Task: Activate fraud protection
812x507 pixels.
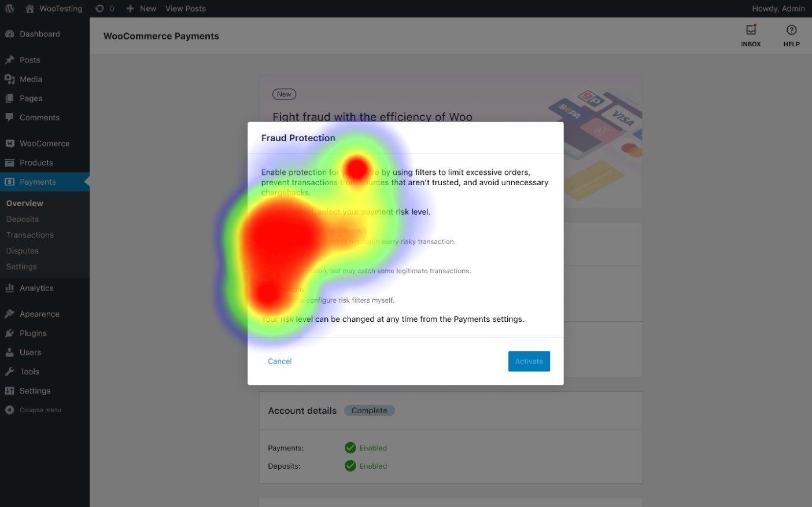Action: tap(529, 361)
